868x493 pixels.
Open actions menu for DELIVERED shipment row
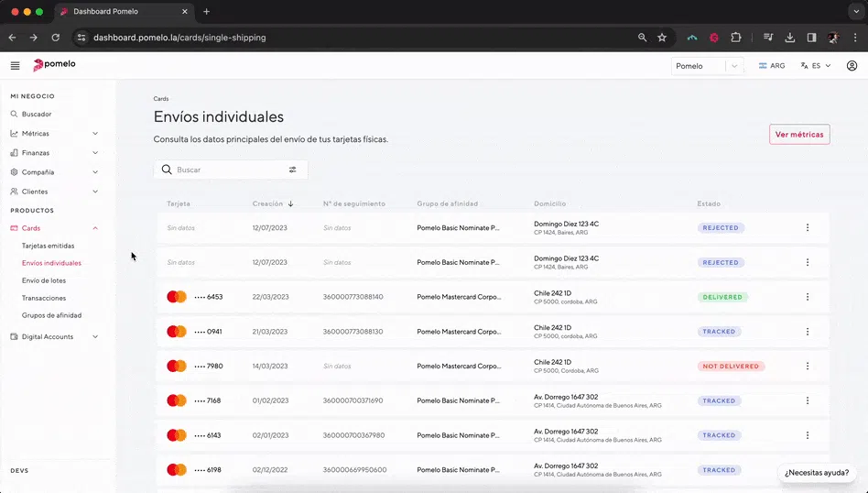tap(807, 297)
